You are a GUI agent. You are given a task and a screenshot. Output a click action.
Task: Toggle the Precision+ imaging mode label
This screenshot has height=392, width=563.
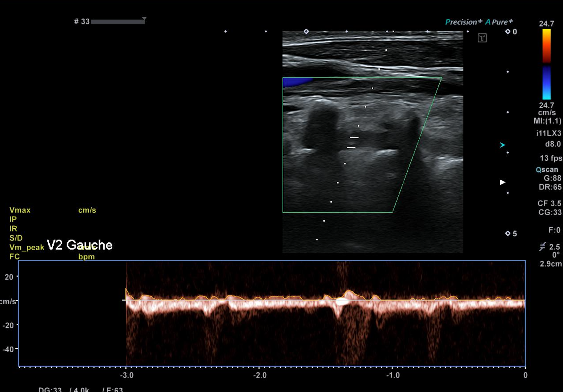[x=463, y=22]
